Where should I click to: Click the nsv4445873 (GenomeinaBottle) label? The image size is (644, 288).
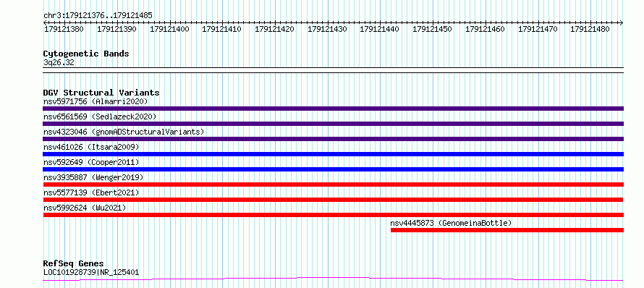click(451, 223)
